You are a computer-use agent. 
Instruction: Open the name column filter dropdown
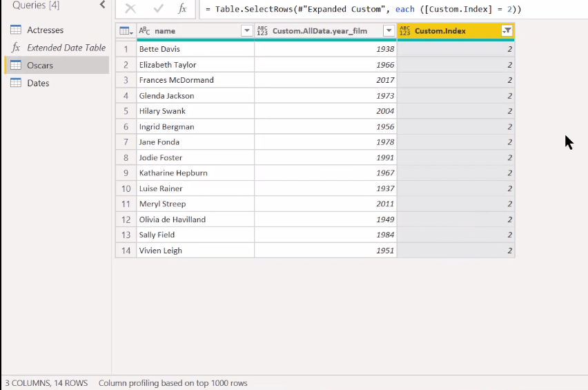pos(247,31)
